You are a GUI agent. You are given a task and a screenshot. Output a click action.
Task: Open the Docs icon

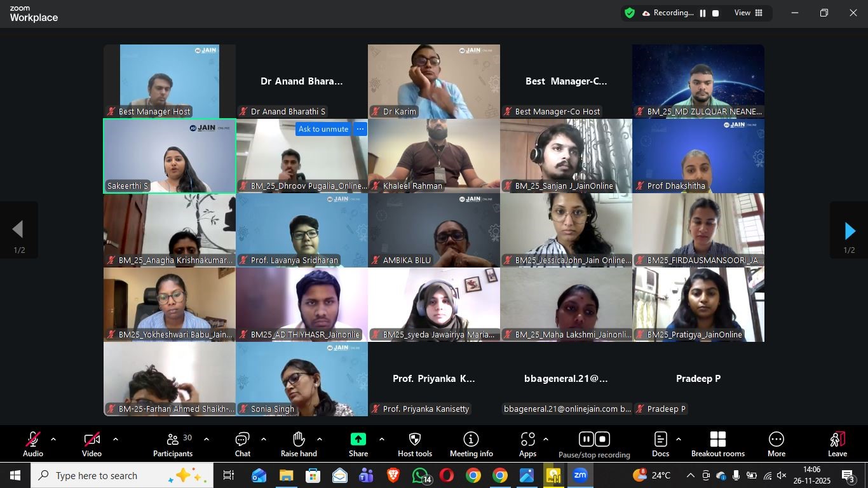pyautogui.click(x=660, y=444)
